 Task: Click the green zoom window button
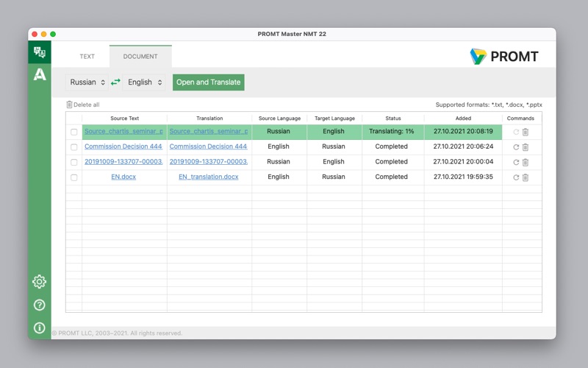pyautogui.click(x=53, y=34)
